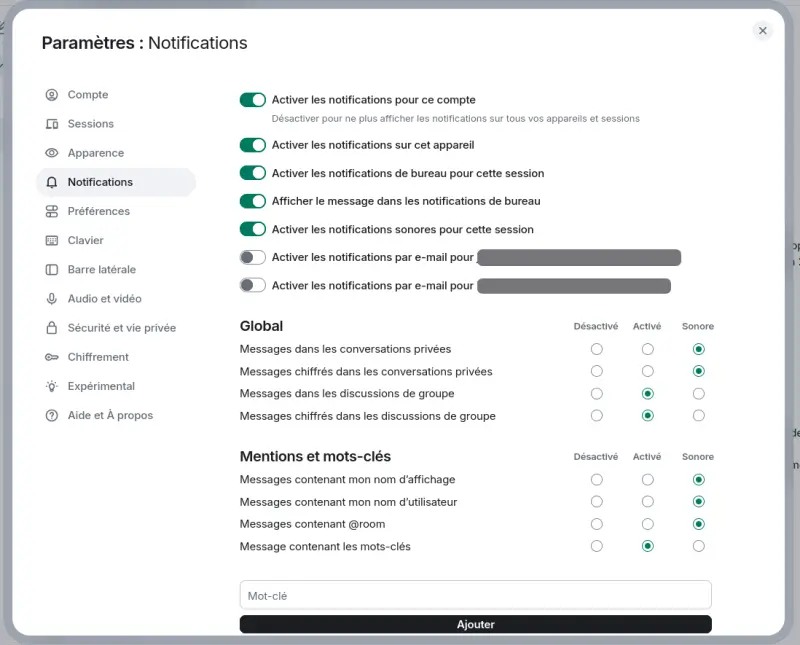The width and height of the screenshot is (800, 645).
Task: Click the Ajouter button
Action: tap(475, 624)
